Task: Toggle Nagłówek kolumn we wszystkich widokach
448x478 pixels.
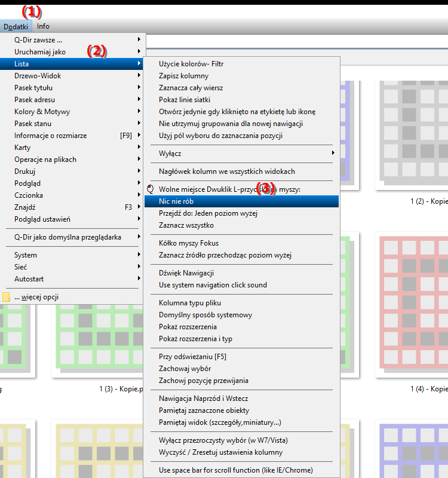Action: 241,171
